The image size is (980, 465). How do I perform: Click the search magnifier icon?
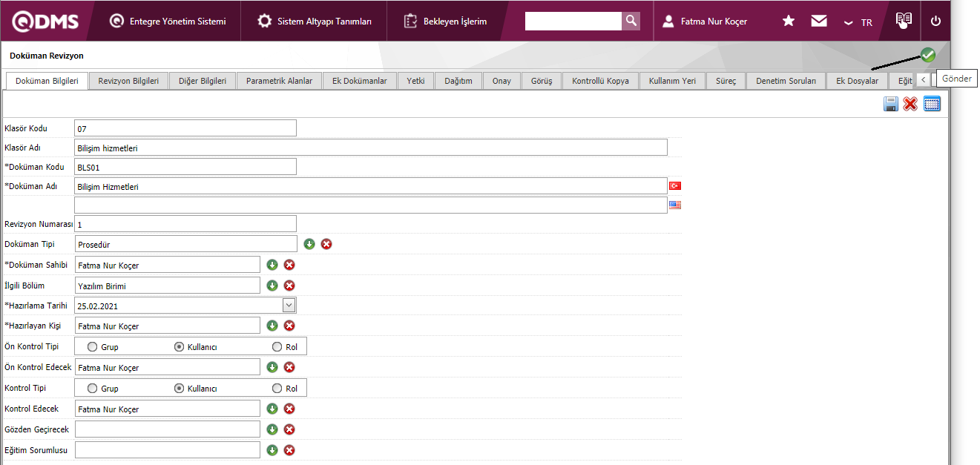[631, 21]
